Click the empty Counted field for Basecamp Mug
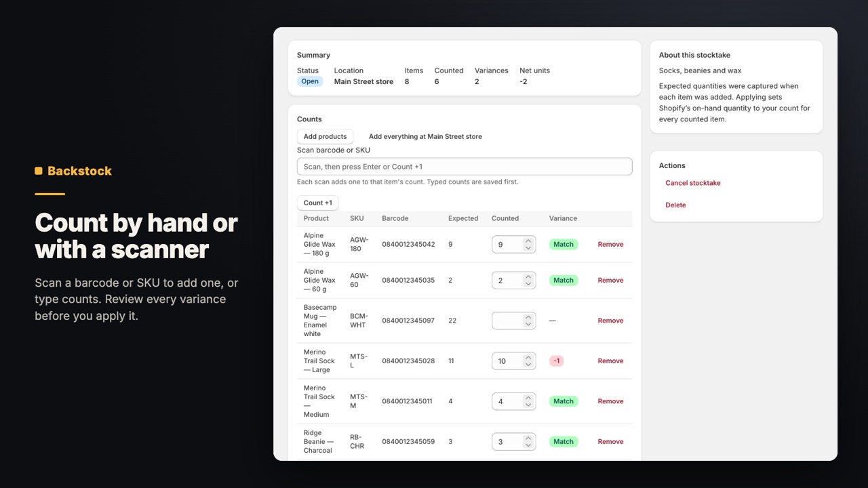The width and height of the screenshot is (868, 488). (513, 321)
